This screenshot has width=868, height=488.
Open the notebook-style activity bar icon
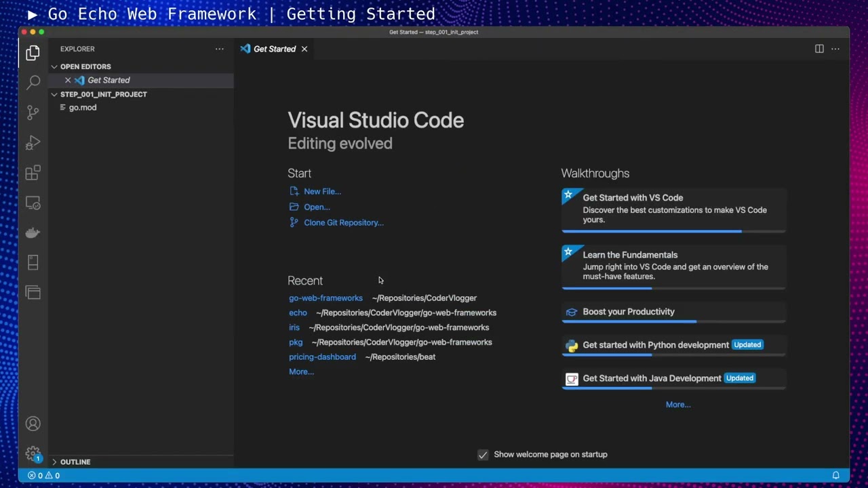point(33,262)
